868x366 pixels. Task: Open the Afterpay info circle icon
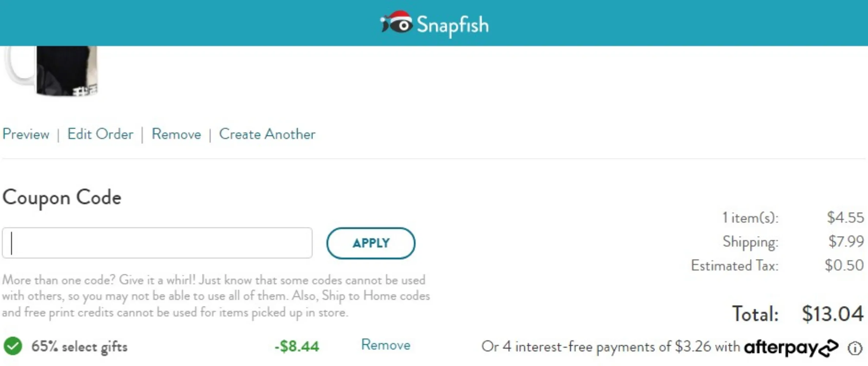coord(855,348)
